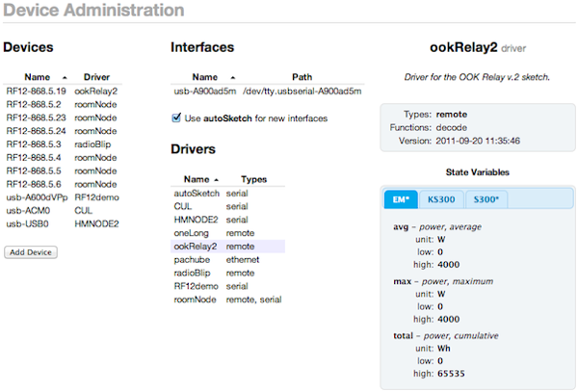The width and height of the screenshot is (578, 392).
Task: Select the roomNode driver in Drivers list
Action: point(227,300)
